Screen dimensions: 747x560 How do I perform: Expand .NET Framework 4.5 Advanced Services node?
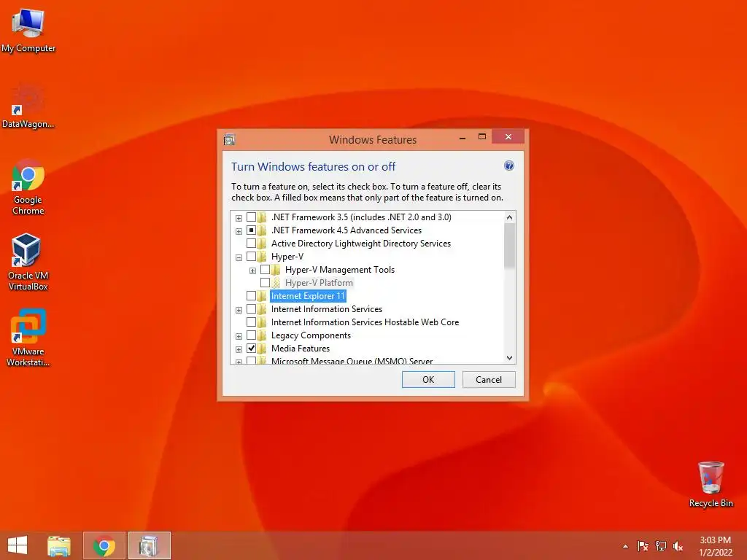(x=239, y=231)
